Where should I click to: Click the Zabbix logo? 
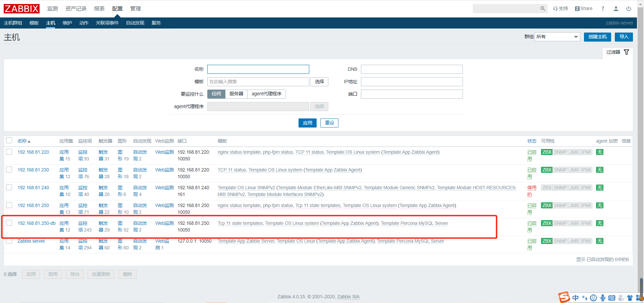click(x=21, y=9)
